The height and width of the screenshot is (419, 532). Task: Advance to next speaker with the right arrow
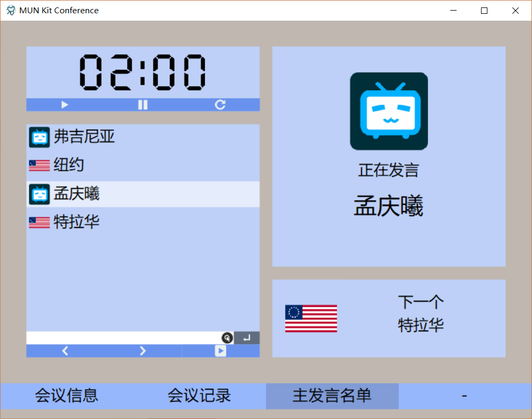tap(142, 351)
